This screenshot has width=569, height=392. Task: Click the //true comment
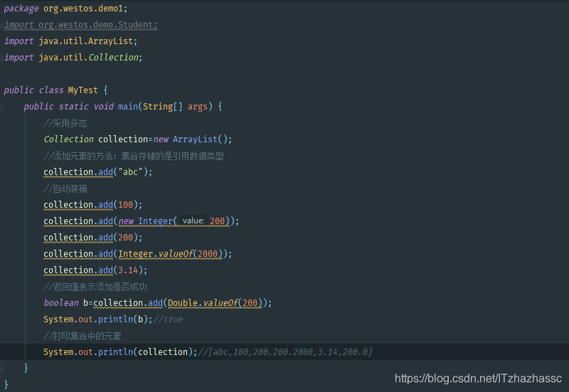(x=168, y=319)
